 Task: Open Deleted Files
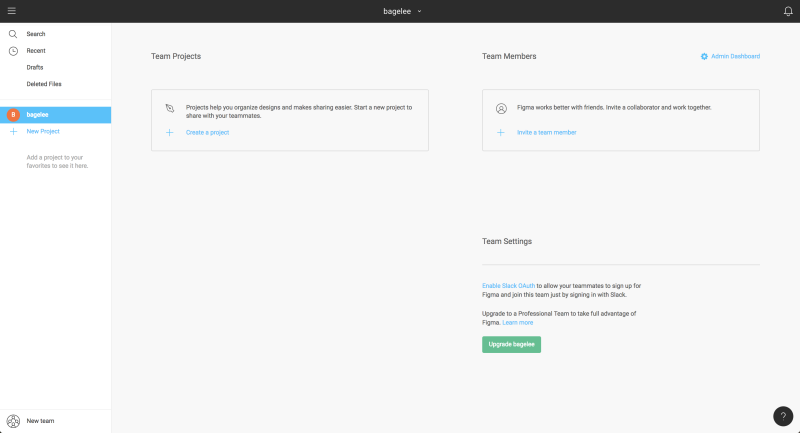click(x=44, y=84)
